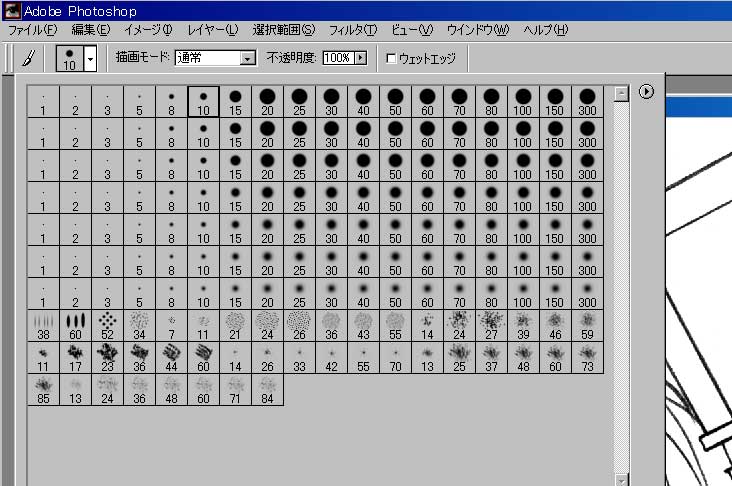The width and height of the screenshot is (732, 486).
Task: Open the ヘルプ(H) menu
Action: click(x=546, y=30)
